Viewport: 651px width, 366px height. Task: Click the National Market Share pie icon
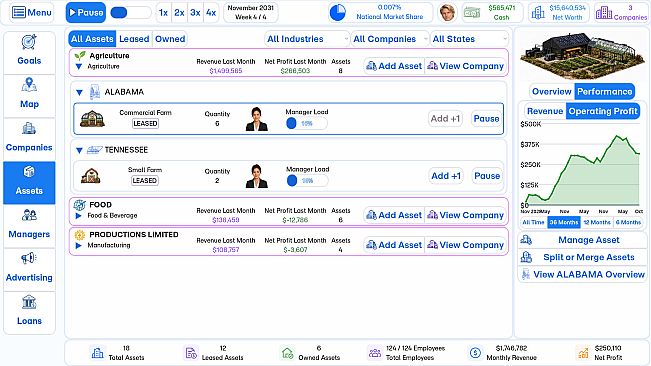point(338,13)
